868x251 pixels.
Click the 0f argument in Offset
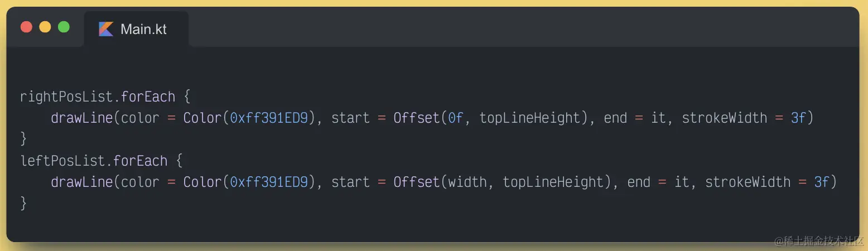pyautogui.click(x=456, y=118)
